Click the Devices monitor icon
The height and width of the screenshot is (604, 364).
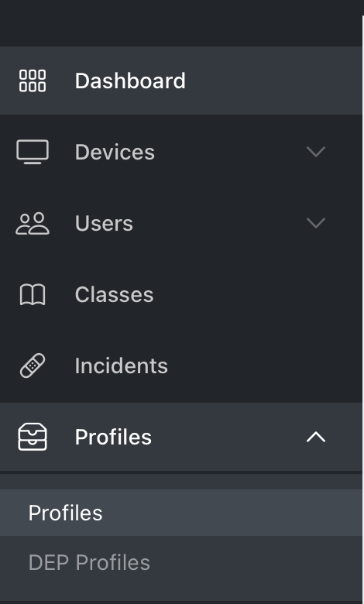pyautogui.click(x=33, y=152)
